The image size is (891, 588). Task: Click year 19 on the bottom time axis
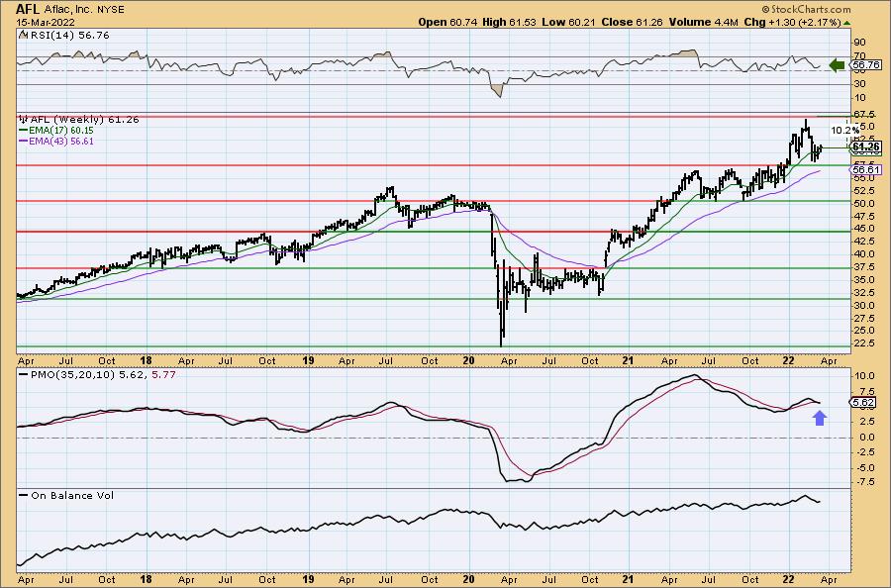(308, 580)
